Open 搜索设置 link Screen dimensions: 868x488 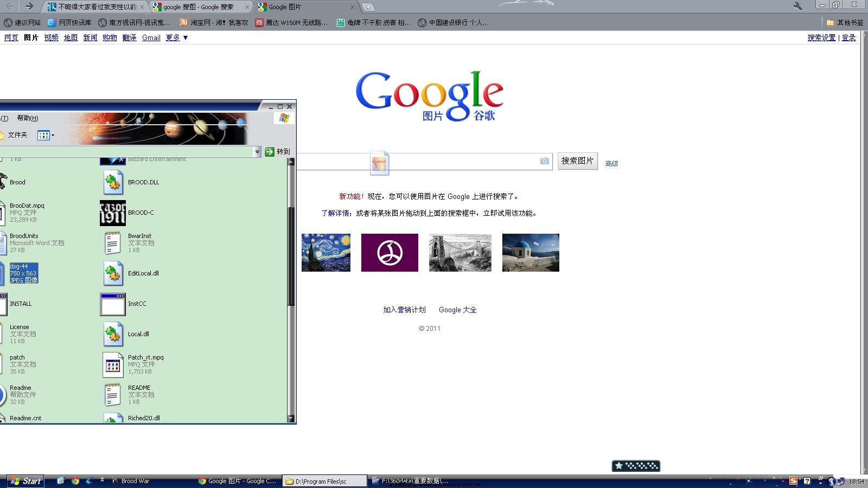pos(821,38)
